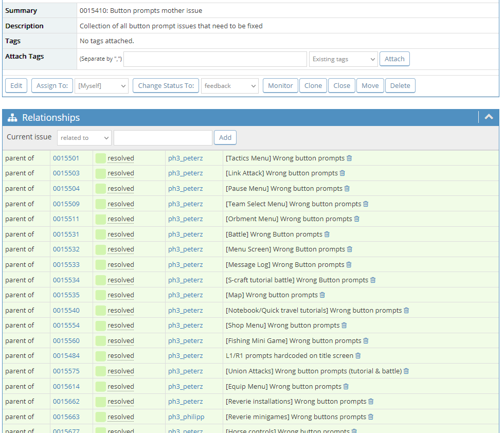Focus the Attach Tags text input field
Viewport: 504px width, 433px height.
tap(215, 59)
